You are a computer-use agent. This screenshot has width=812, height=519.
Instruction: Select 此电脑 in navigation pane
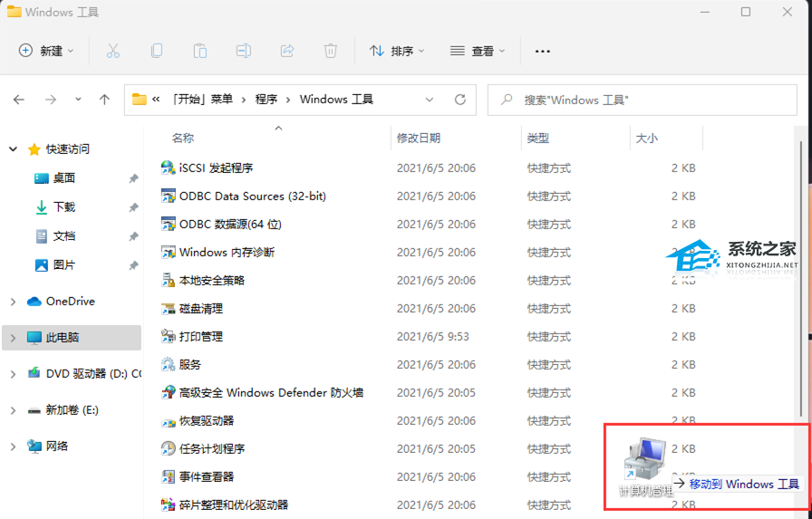72,337
